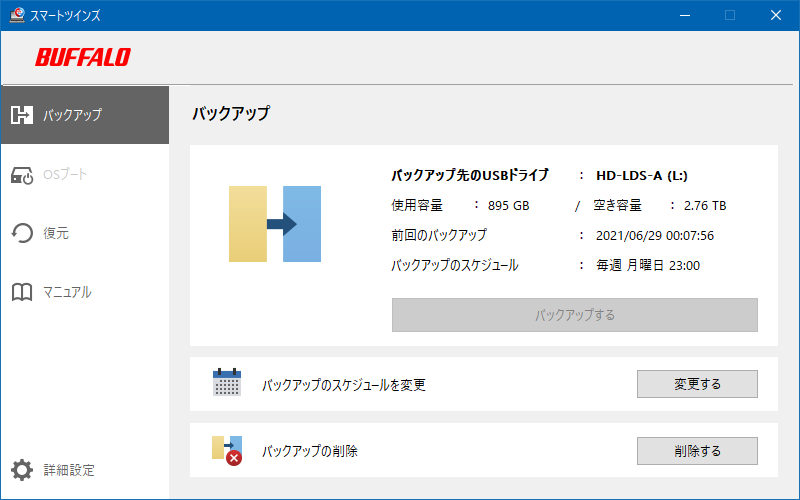Click the schedule value 毎週 月曜日 23:00

(x=648, y=265)
